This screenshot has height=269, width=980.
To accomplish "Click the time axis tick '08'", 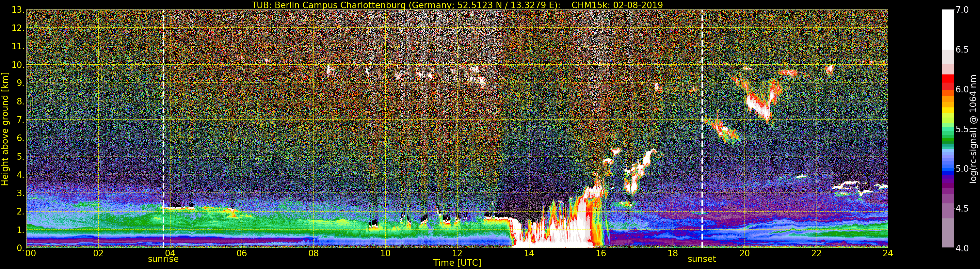I will pyautogui.click(x=313, y=253).
